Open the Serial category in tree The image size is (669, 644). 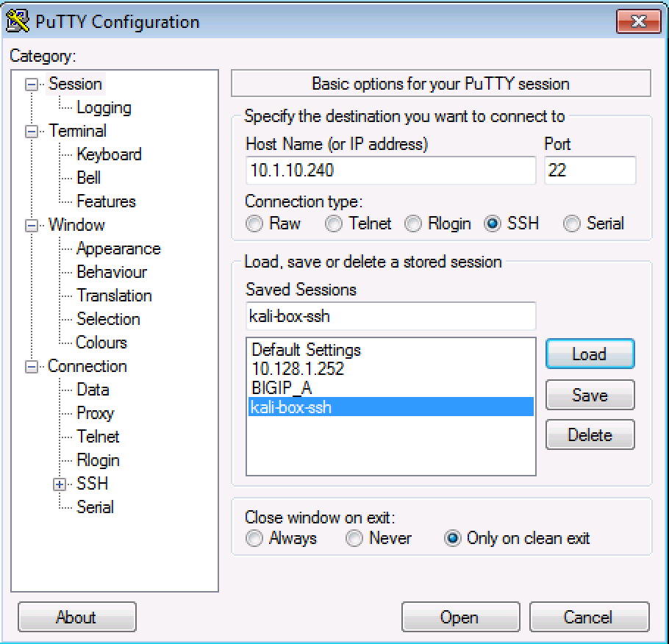coord(95,507)
